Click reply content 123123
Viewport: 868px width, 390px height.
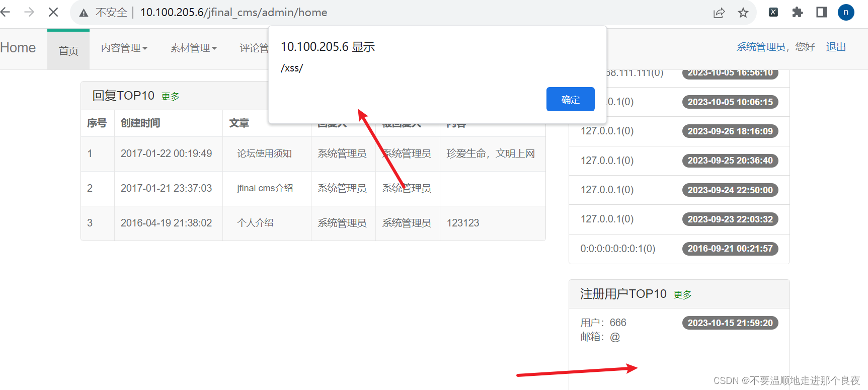click(463, 222)
